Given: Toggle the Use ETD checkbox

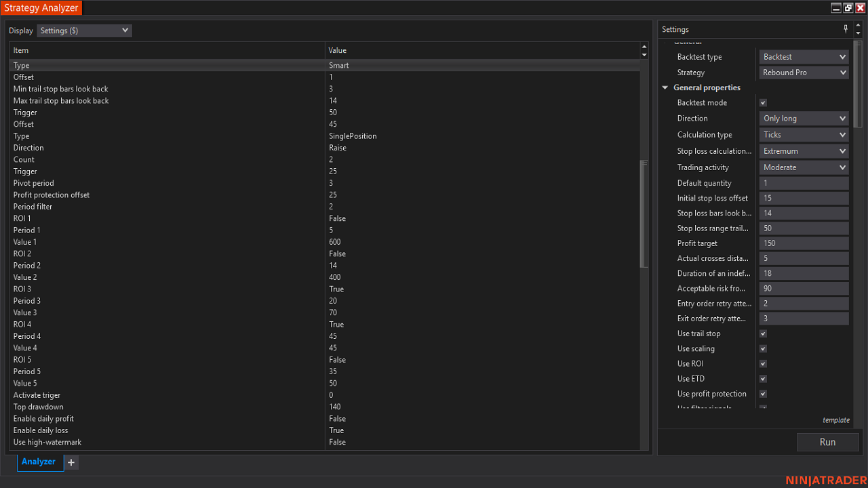Looking at the screenshot, I should (x=763, y=379).
